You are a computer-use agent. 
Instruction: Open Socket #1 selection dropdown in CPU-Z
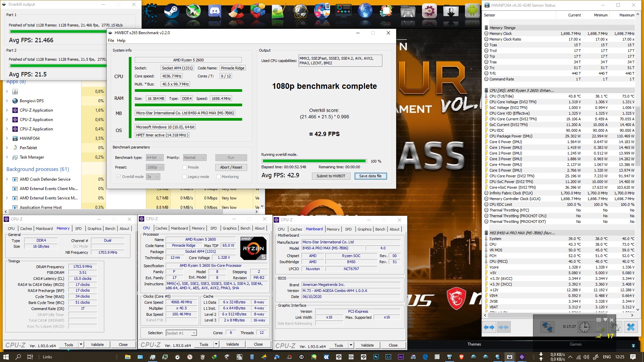[x=181, y=333]
